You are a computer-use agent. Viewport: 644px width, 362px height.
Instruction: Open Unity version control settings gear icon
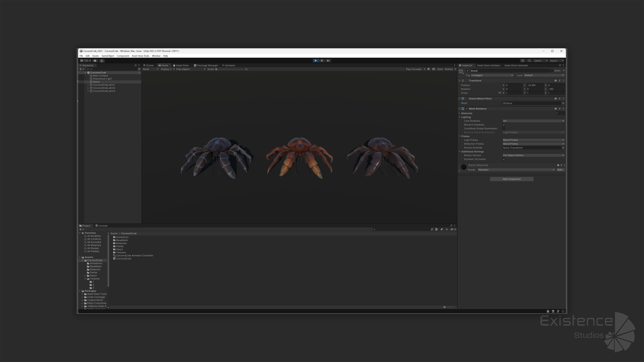point(102,61)
